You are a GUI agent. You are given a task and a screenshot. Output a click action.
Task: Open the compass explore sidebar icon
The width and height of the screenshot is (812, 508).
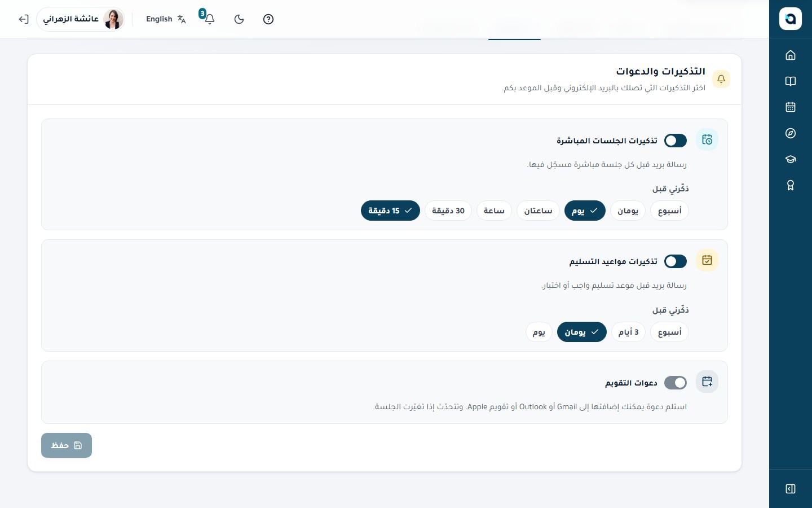(x=791, y=133)
